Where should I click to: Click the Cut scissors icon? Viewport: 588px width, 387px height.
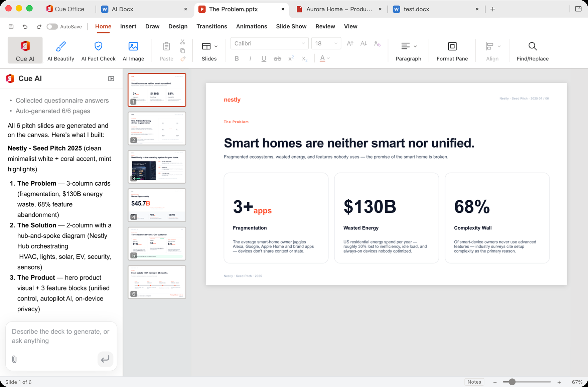(x=182, y=42)
